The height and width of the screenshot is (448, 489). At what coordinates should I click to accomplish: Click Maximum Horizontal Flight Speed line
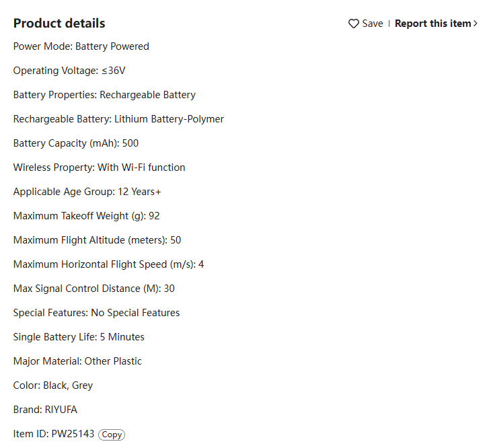[x=108, y=264]
